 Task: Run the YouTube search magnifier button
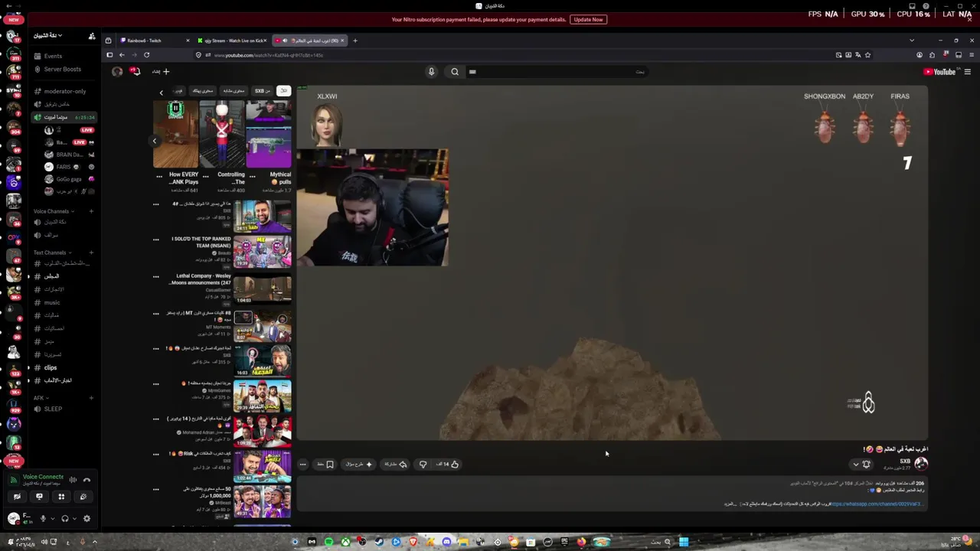[x=455, y=72]
